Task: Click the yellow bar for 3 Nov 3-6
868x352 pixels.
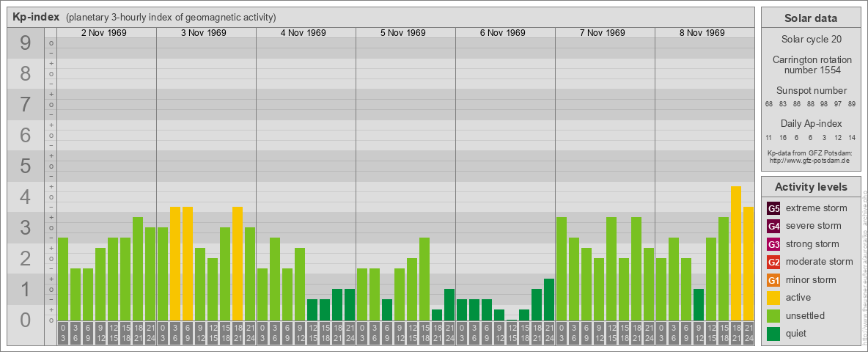Action: pos(175,263)
